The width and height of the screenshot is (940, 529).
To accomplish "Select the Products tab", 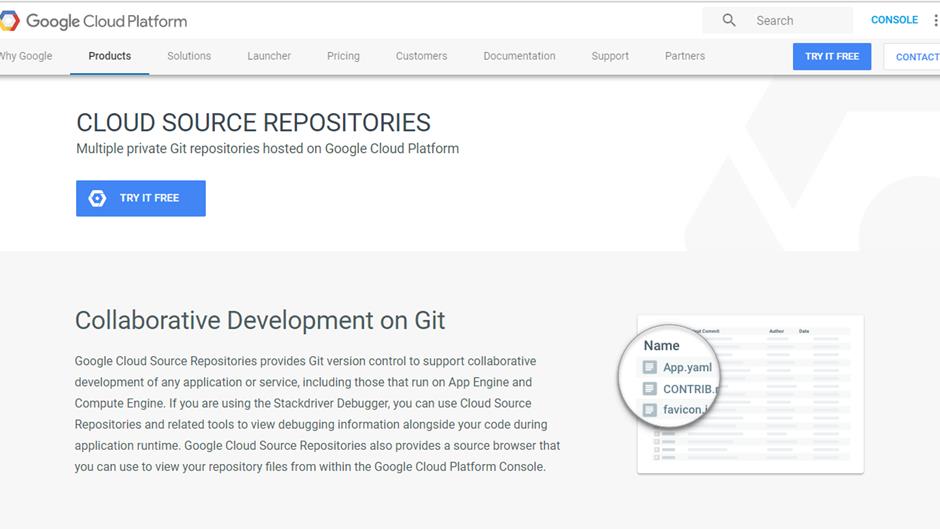I will click(110, 56).
